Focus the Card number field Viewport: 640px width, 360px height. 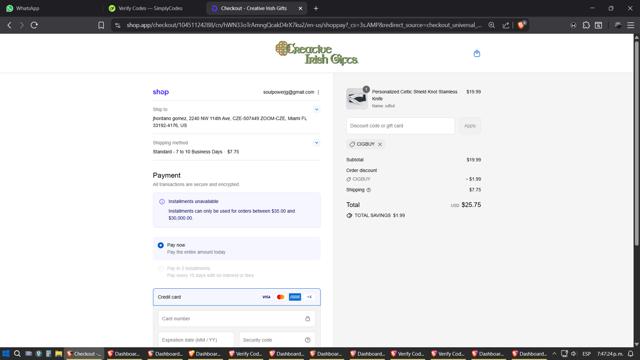[x=237, y=319]
